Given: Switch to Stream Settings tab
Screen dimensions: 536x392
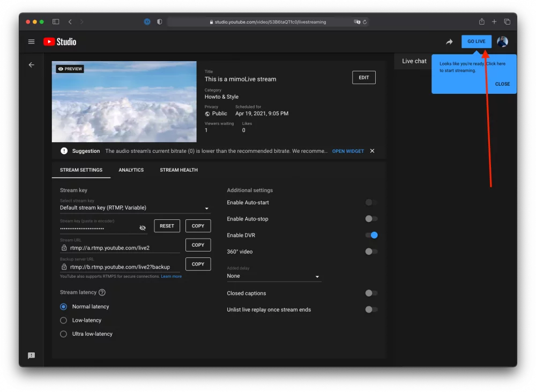Looking at the screenshot, I should 81,170.
